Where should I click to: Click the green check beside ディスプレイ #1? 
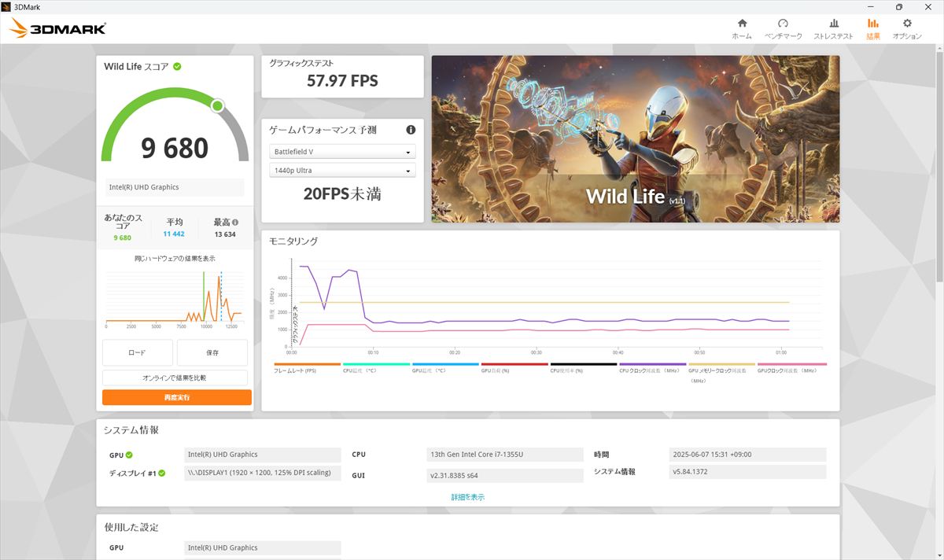click(162, 473)
